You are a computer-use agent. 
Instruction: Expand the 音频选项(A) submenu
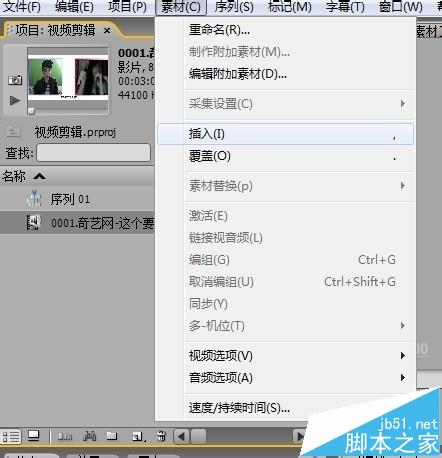pyautogui.click(x=286, y=378)
